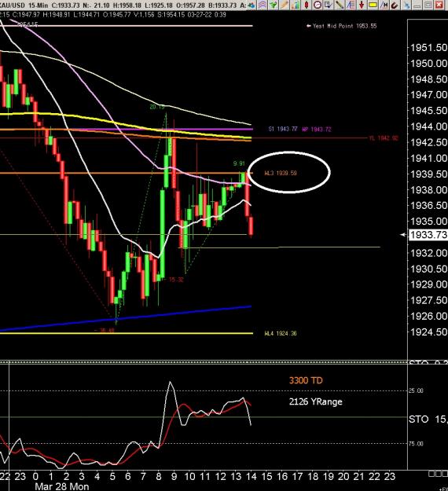Click the angled lines fan tool icon

[x=351, y=5]
